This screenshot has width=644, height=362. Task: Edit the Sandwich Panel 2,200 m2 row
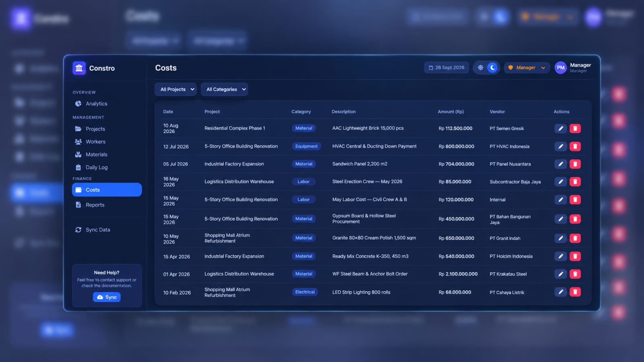(x=561, y=164)
